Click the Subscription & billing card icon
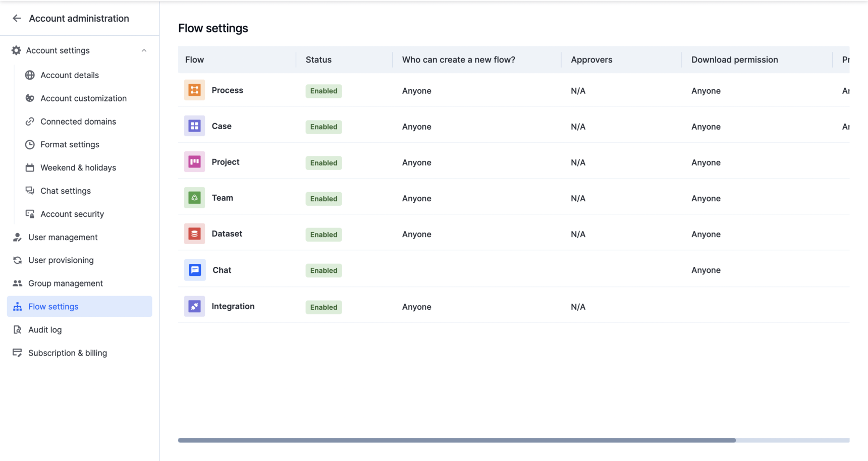Viewport: 868px width, 461px height. 17,353
